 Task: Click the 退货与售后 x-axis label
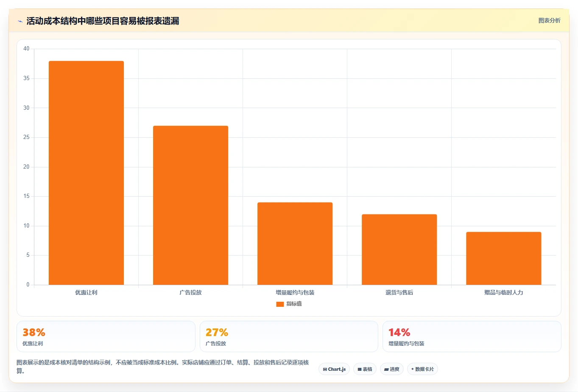pos(399,292)
